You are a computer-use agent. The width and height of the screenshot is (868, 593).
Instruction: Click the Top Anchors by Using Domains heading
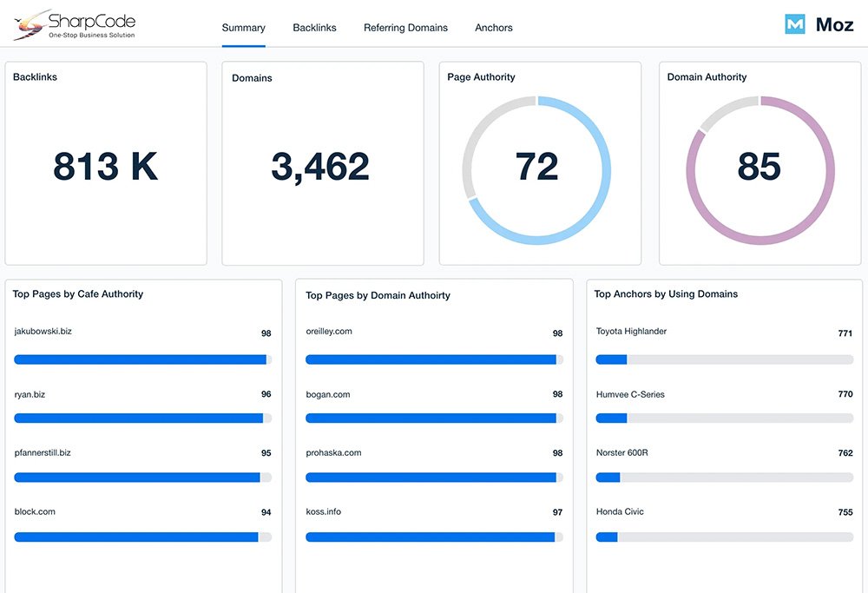pos(666,294)
